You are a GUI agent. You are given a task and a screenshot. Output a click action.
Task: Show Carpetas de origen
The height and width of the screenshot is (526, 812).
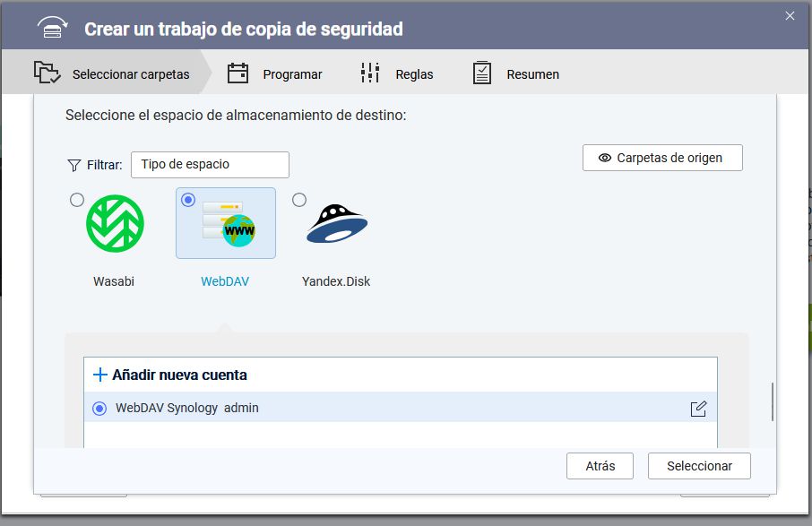click(x=662, y=158)
